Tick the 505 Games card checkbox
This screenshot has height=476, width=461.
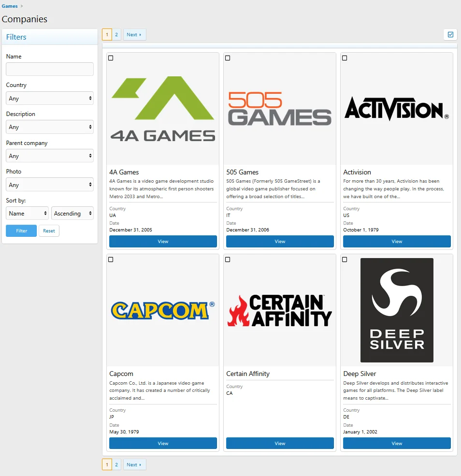coord(228,58)
